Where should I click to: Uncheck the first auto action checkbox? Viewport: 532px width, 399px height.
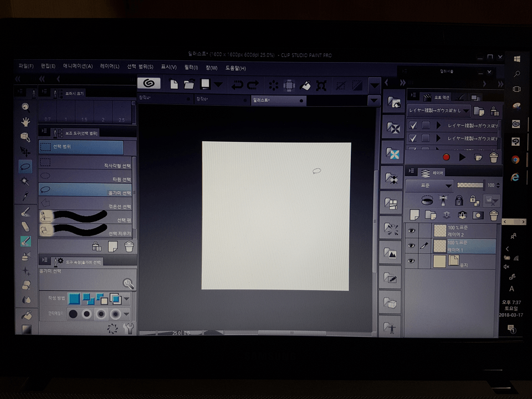[413, 125]
